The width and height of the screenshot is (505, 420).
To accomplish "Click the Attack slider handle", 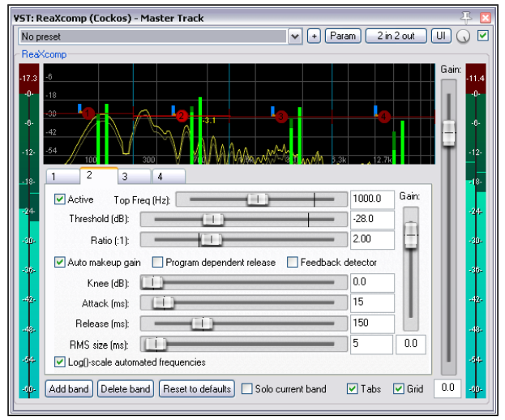I will [163, 302].
